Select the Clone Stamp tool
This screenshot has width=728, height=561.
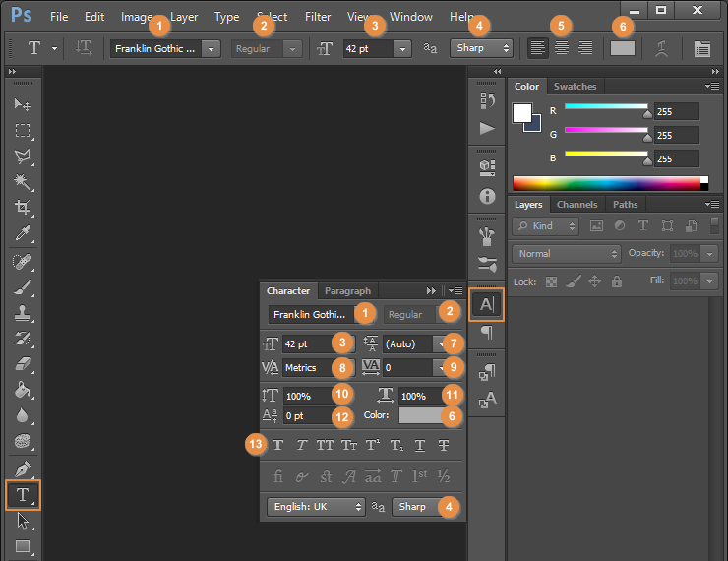tap(23, 313)
